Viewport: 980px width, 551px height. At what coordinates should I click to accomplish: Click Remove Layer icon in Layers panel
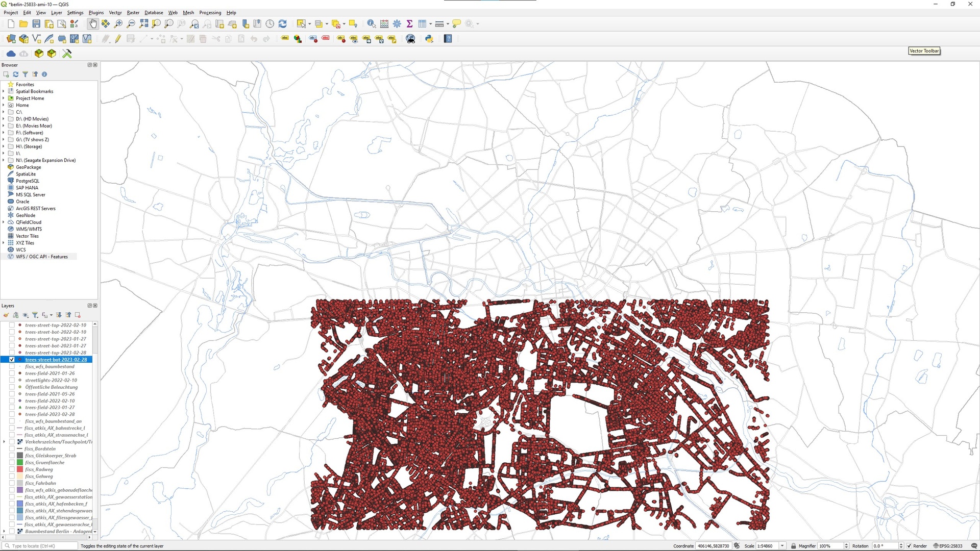pyautogui.click(x=78, y=315)
